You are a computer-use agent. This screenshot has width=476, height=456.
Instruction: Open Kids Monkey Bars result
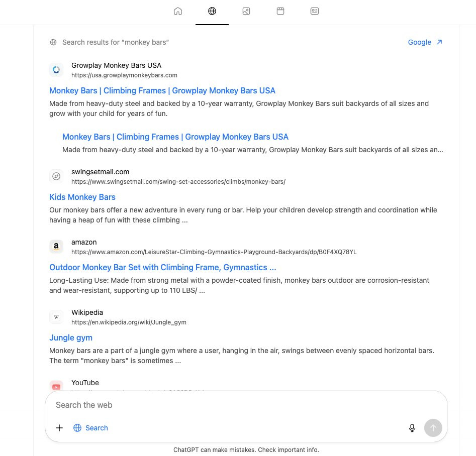tap(82, 197)
